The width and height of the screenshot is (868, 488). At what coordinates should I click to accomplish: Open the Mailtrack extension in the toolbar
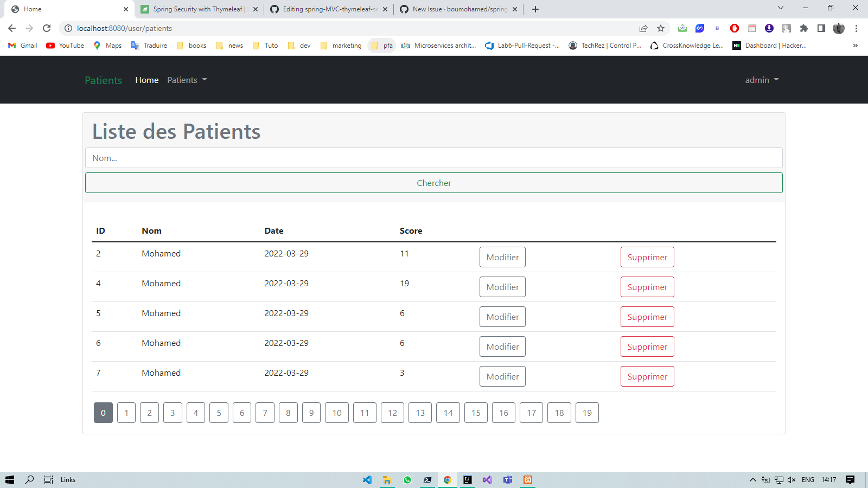pyautogui.click(x=682, y=28)
